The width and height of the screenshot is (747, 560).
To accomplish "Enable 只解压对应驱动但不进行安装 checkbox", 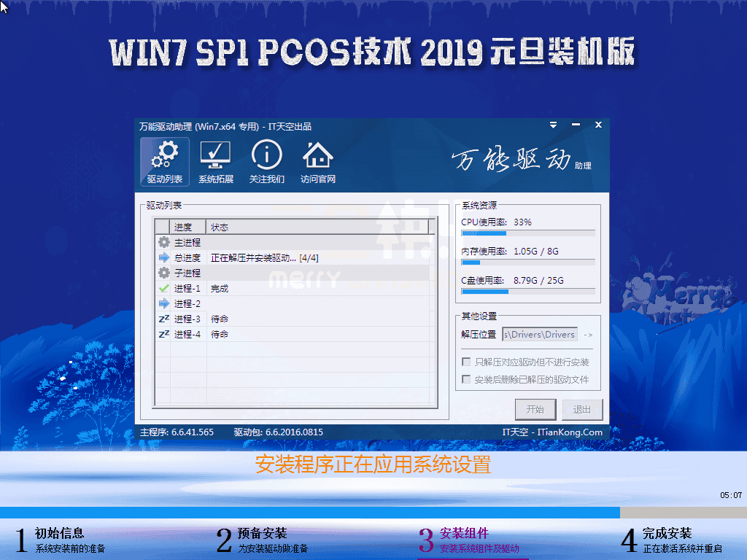I will pos(466,362).
